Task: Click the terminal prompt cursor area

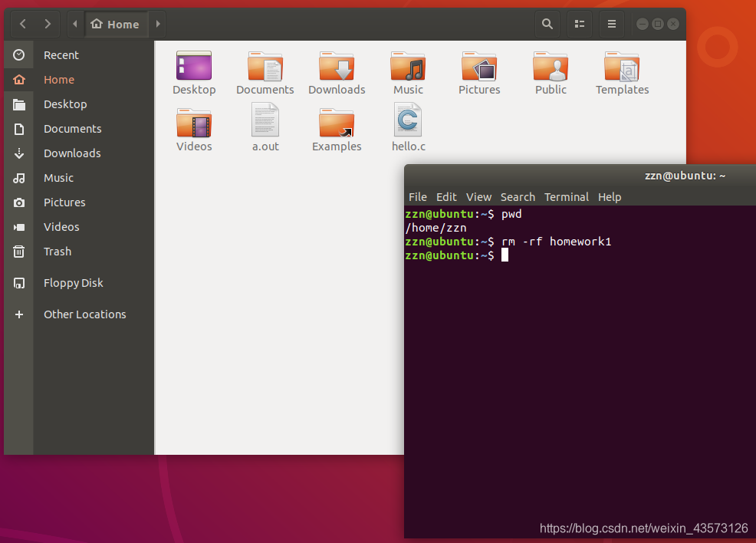Action: [x=505, y=255]
